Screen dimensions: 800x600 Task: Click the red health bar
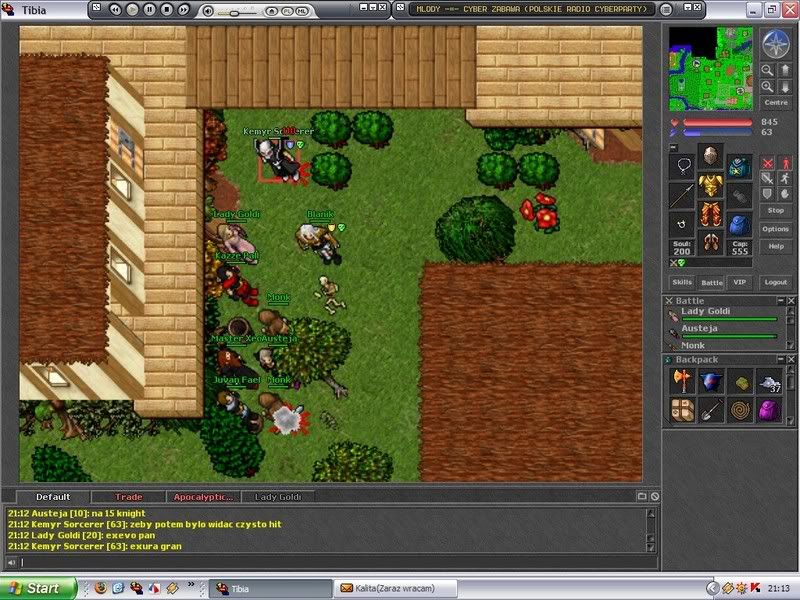point(717,122)
